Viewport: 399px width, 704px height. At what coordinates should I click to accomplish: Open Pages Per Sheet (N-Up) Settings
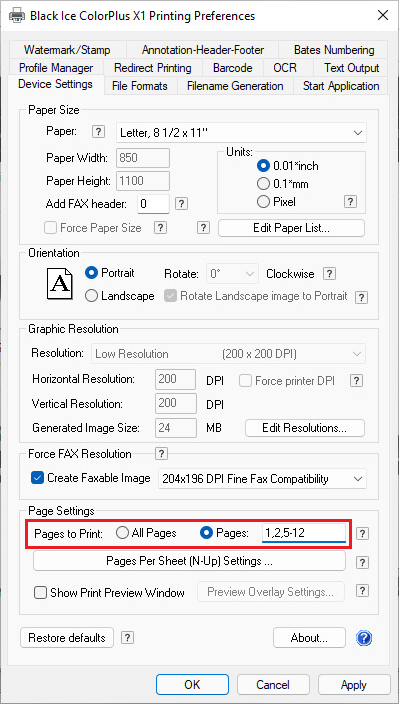tap(189, 561)
